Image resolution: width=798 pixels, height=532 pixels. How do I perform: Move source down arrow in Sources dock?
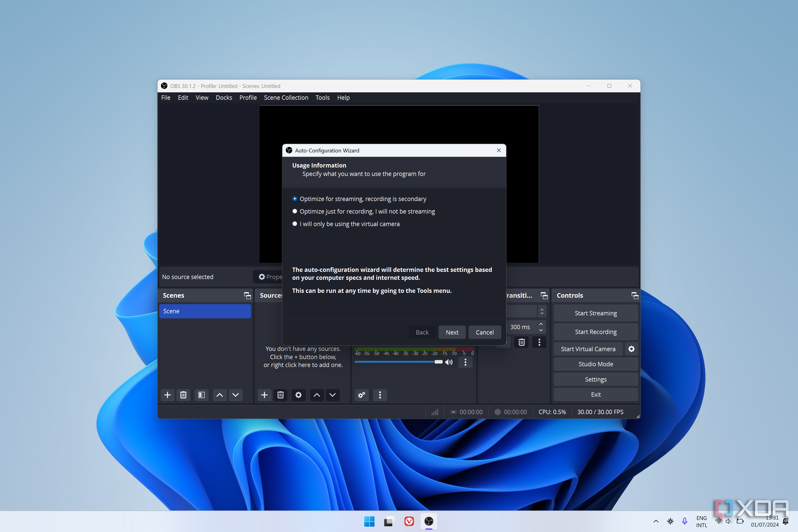(332, 395)
